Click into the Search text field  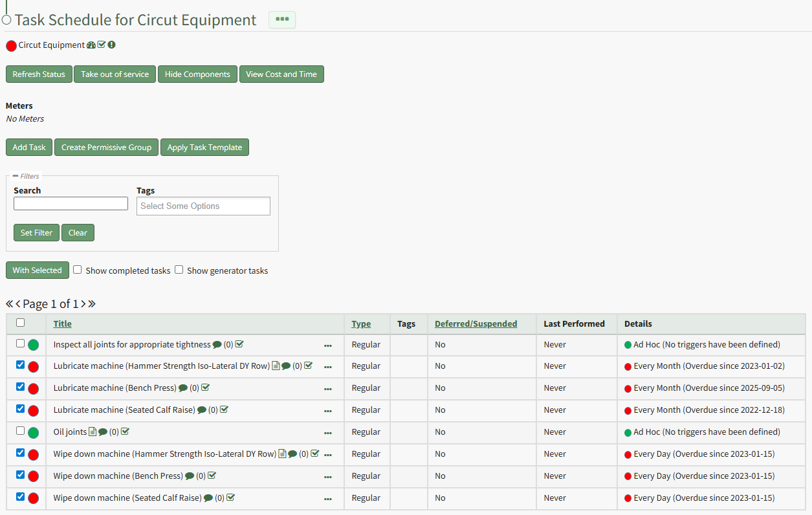click(71, 204)
